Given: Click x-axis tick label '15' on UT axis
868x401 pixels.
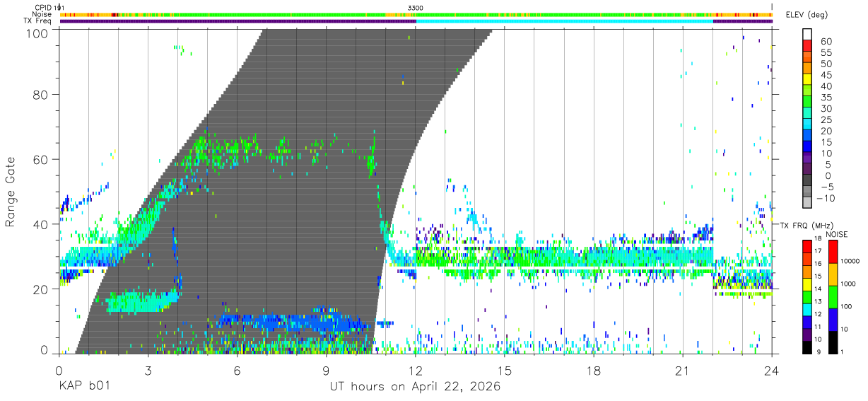Looking at the screenshot, I should 505,371.
